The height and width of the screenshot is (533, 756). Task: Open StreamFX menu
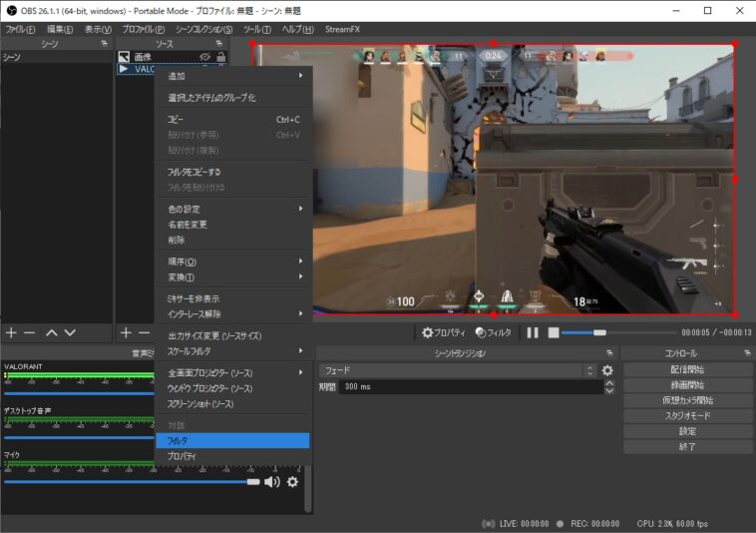point(342,29)
